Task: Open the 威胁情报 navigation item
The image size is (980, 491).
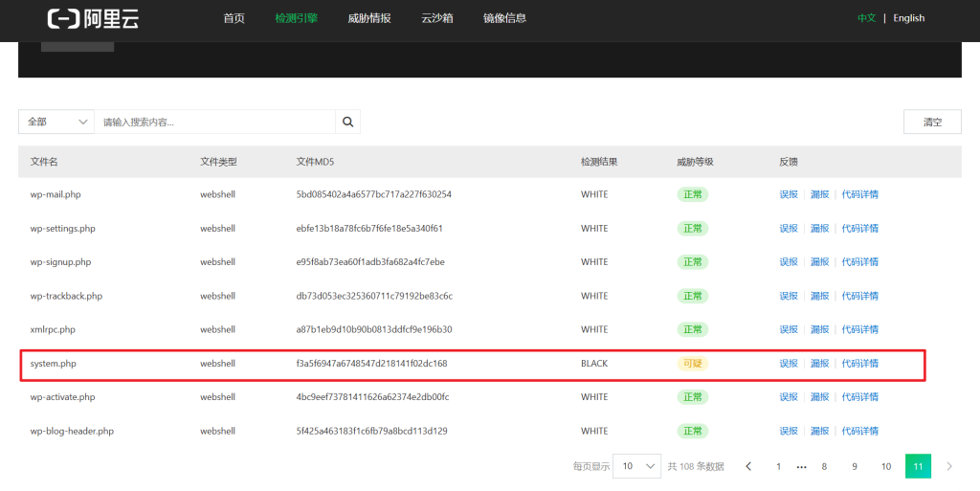Action: [369, 18]
